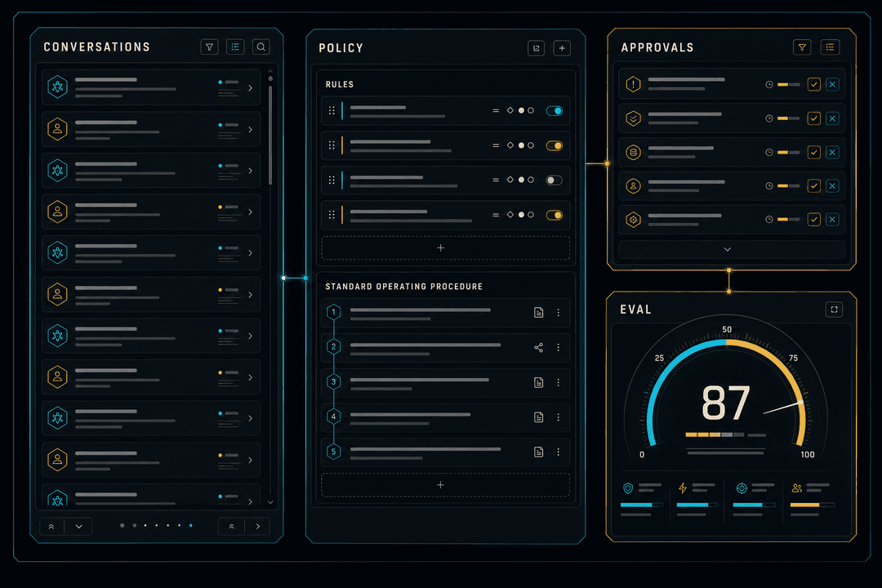Click the Policy export icon

click(x=536, y=48)
